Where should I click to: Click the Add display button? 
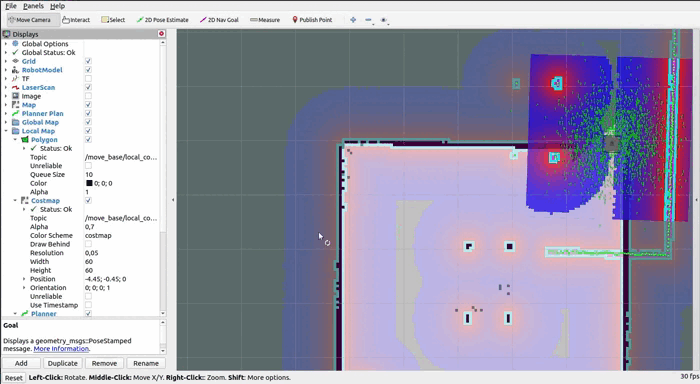[21, 363]
